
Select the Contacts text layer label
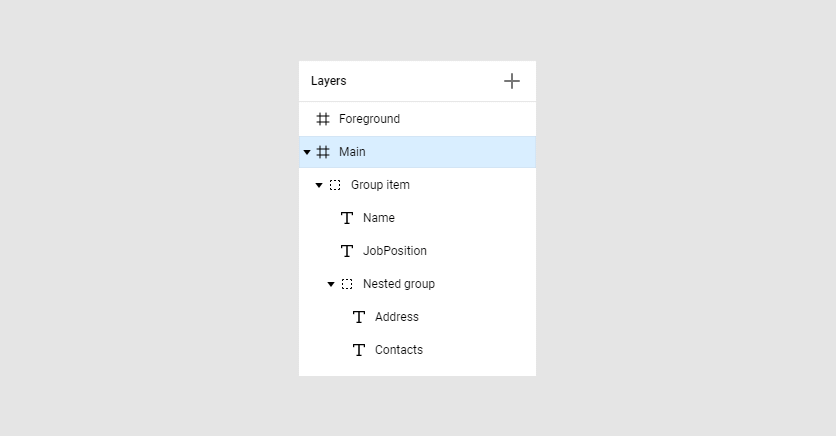(399, 350)
